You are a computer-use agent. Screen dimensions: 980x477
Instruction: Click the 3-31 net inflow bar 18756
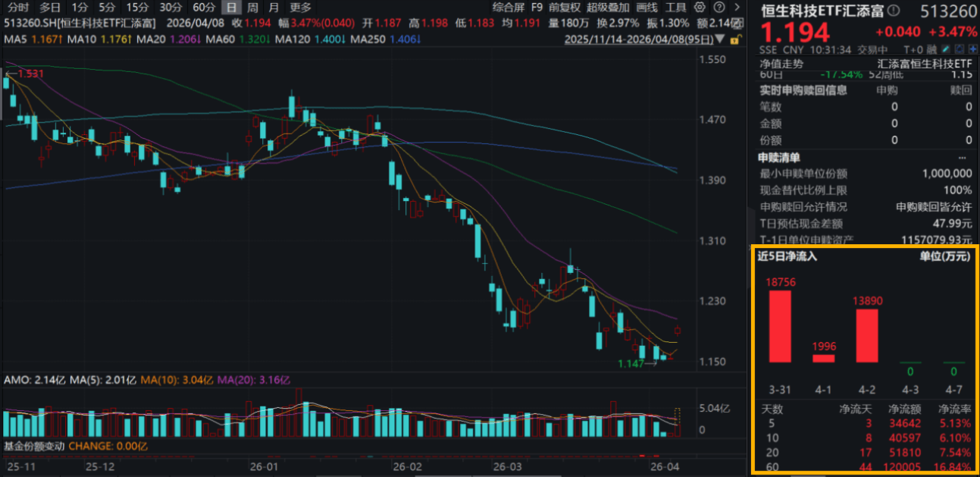pos(780,326)
